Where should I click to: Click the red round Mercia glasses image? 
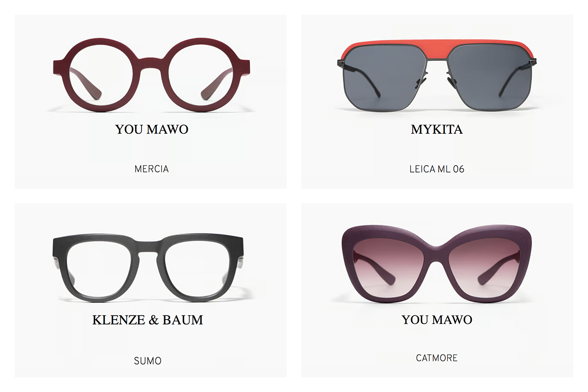pos(151,75)
